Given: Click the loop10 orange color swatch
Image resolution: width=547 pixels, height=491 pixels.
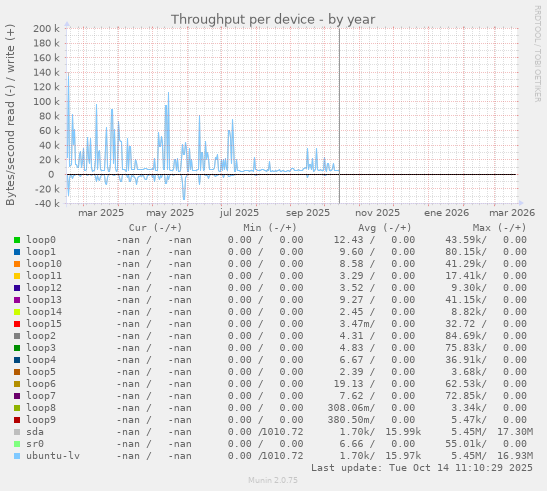Looking at the screenshot, I should tap(17, 264).
